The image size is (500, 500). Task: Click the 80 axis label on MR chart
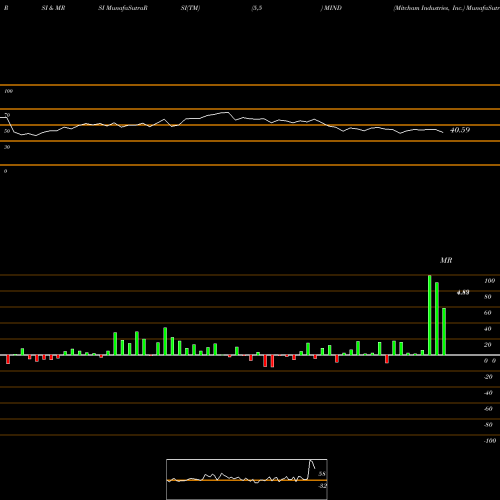pyautogui.click(x=488, y=297)
